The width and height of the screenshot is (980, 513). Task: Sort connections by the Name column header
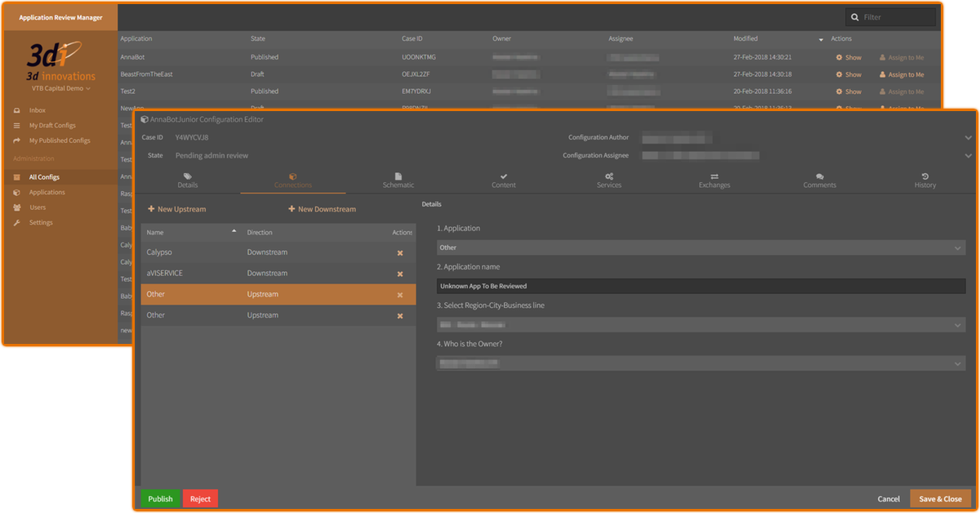pos(155,233)
